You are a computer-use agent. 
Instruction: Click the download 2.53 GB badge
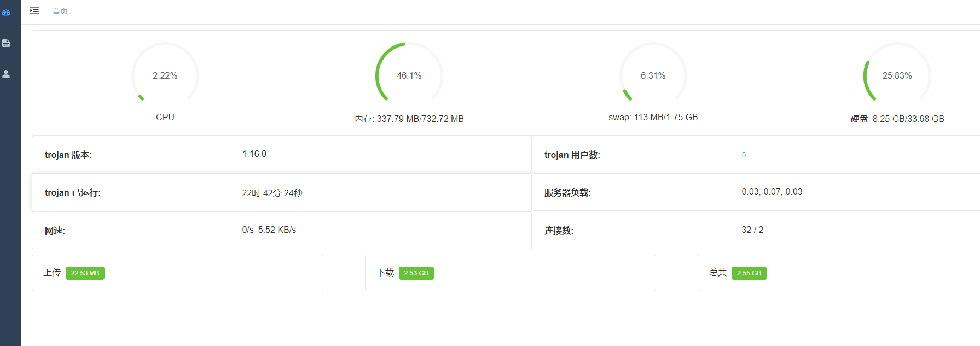pos(416,273)
